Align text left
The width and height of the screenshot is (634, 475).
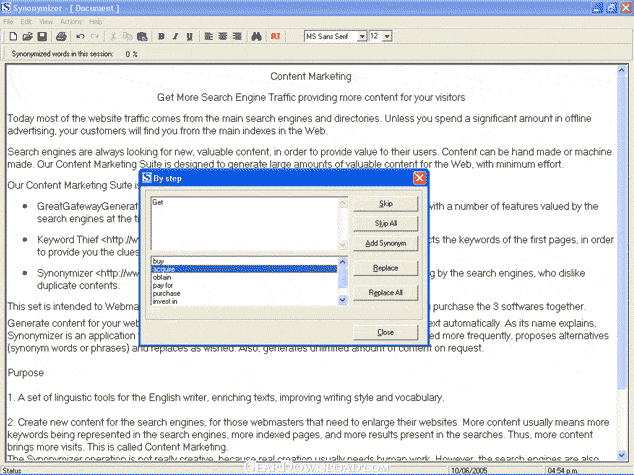(208, 36)
